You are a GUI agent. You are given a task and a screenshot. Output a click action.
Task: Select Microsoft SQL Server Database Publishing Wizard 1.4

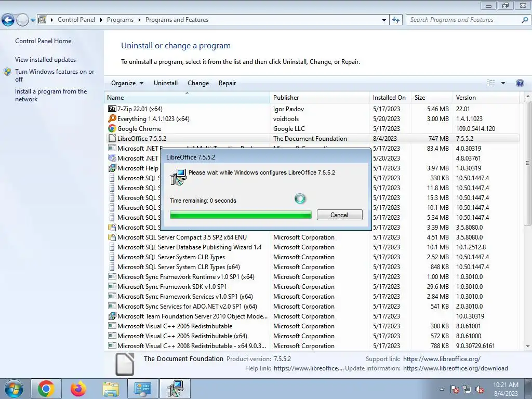[x=312, y=247]
